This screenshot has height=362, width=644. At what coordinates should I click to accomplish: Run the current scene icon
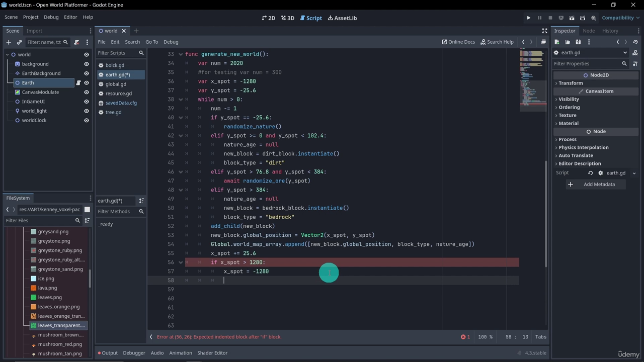[x=572, y=18]
